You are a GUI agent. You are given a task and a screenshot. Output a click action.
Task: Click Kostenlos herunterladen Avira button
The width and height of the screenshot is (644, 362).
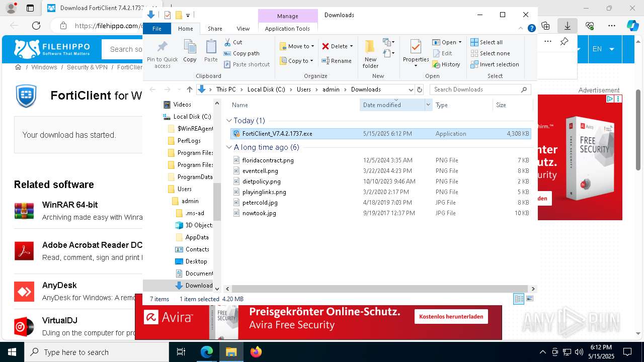tap(451, 317)
